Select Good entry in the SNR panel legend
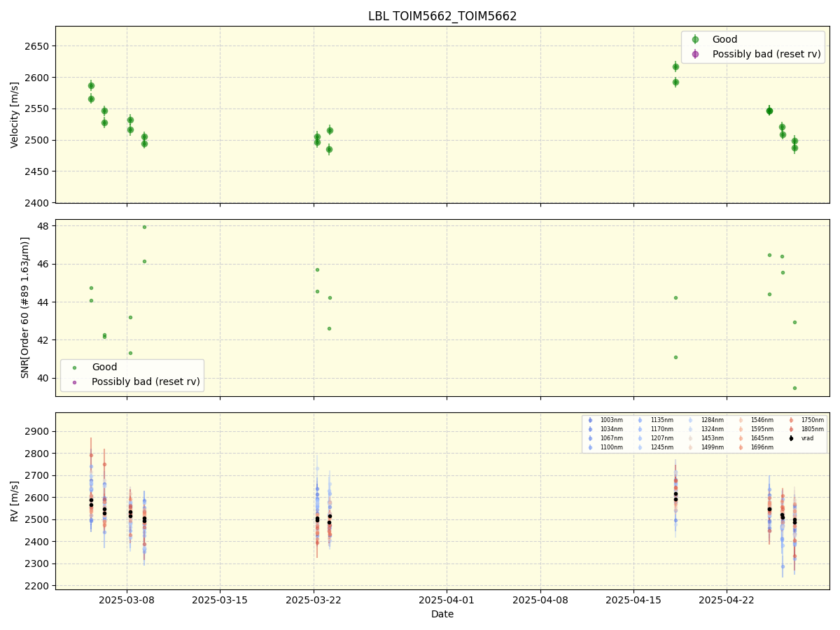The height and width of the screenshot is (630, 840). pyautogui.click(x=93, y=367)
